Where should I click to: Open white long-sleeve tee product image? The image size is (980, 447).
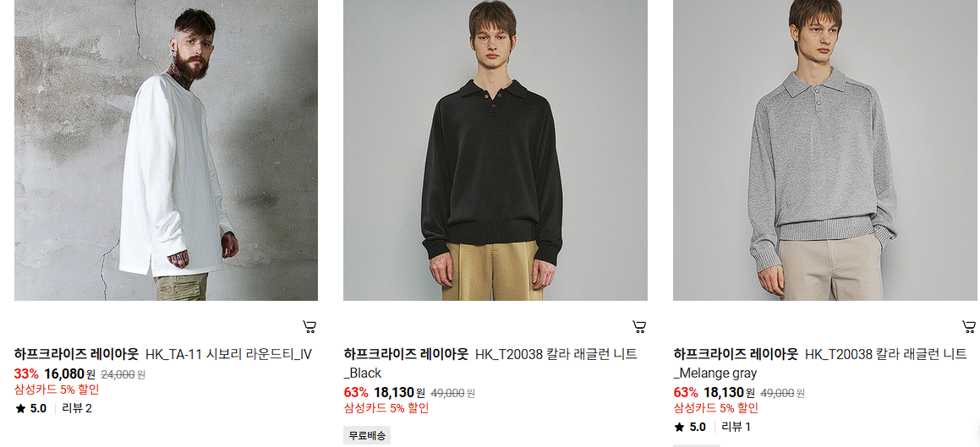pos(167,150)
